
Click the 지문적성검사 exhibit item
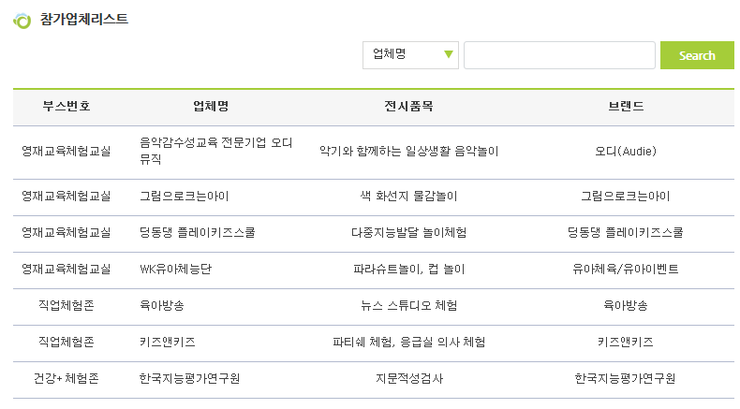[409, 378]
